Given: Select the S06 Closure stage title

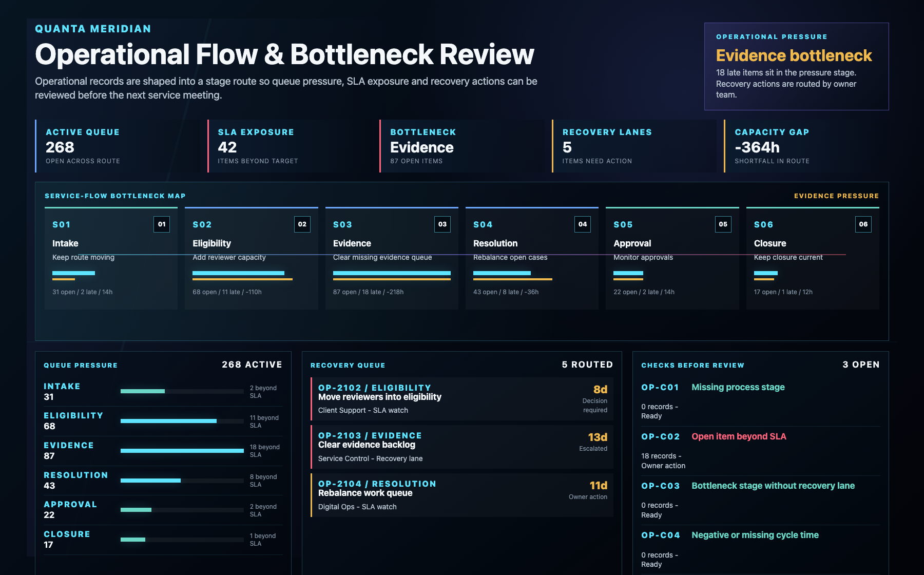Looking at the screenshot, I should pos(770,243).
